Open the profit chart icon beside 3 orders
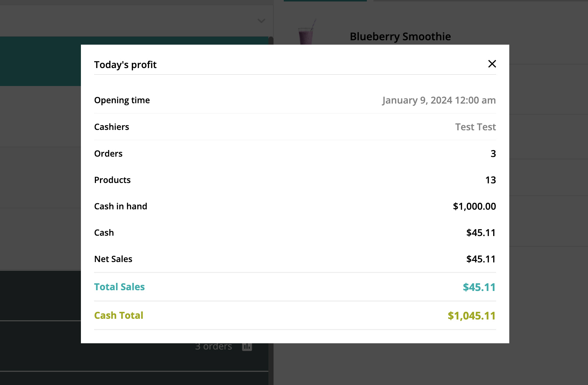 (247, 346)
